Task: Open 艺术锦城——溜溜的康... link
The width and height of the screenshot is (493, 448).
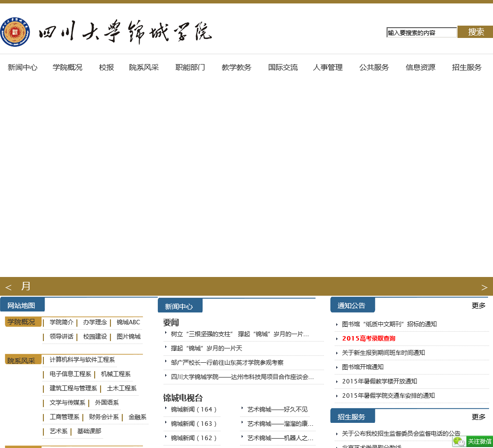Action: click(280, 423)
